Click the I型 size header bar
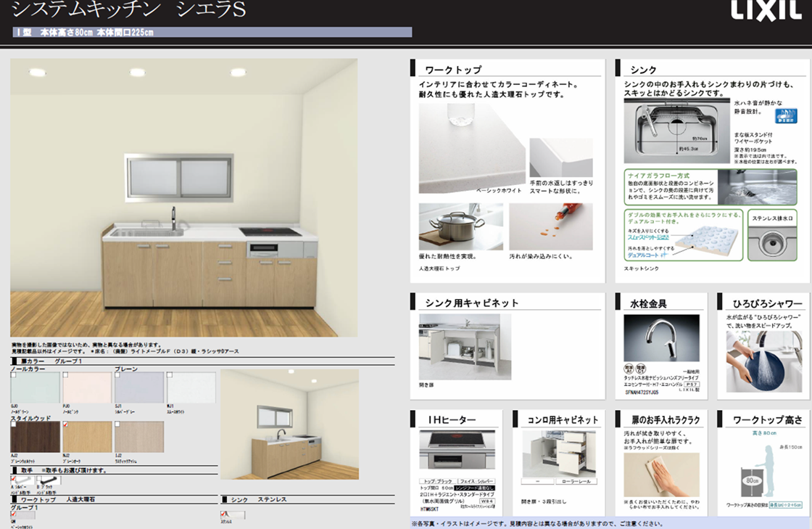Screen dimensions: 812x529 [x=212, y=33]
